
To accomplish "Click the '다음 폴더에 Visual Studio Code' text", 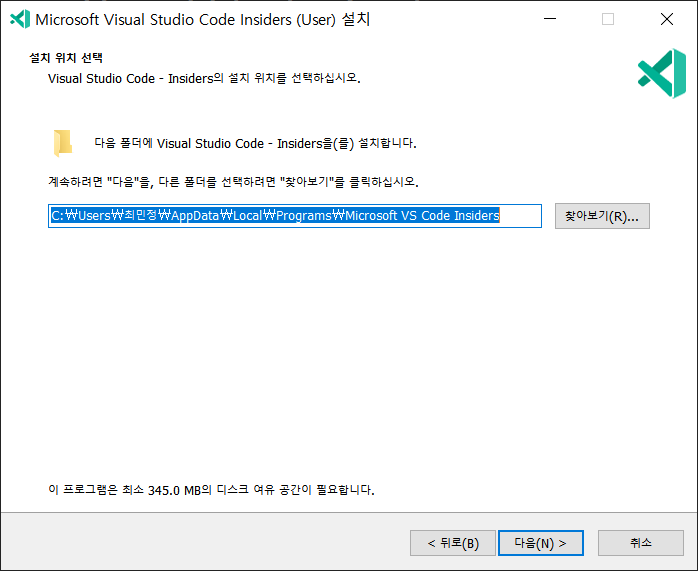I will (256, 143).
